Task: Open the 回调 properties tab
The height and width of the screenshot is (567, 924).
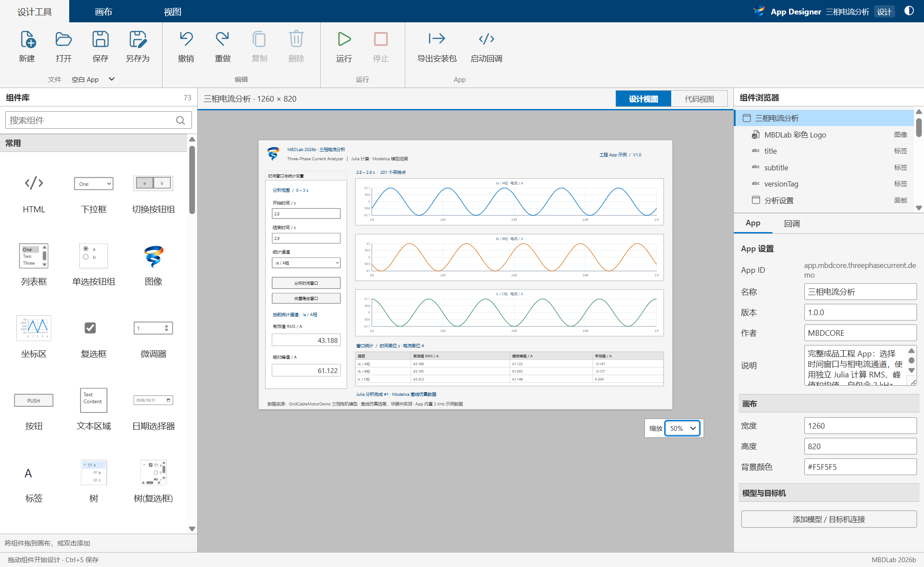Action: coord(792,224)
